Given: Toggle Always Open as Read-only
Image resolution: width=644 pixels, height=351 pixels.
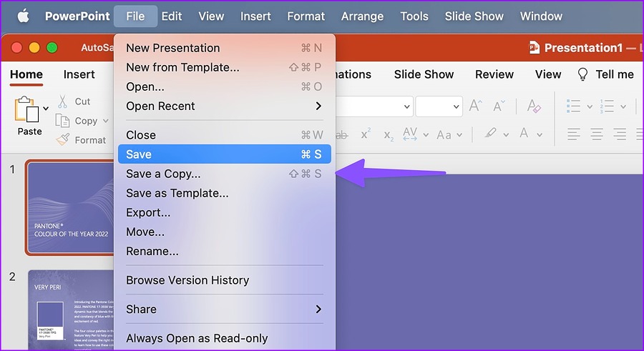Looking at the screenshot, I should 197,338.
